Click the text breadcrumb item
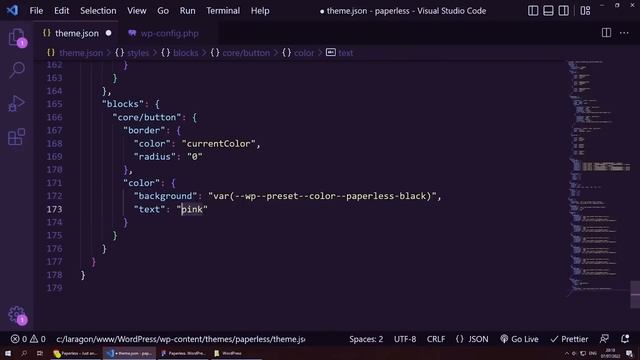This screenshot has height=360, width=640. click(x=345, y=53)
